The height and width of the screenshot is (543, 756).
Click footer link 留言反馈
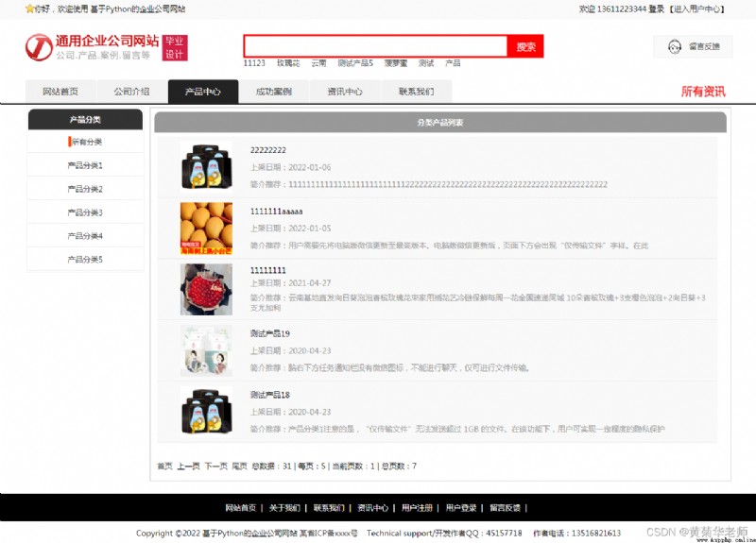(506, 508)
